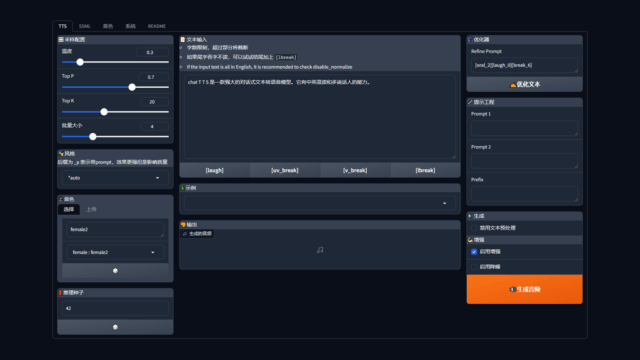Click the seed input showing 42

coord(115,309)
